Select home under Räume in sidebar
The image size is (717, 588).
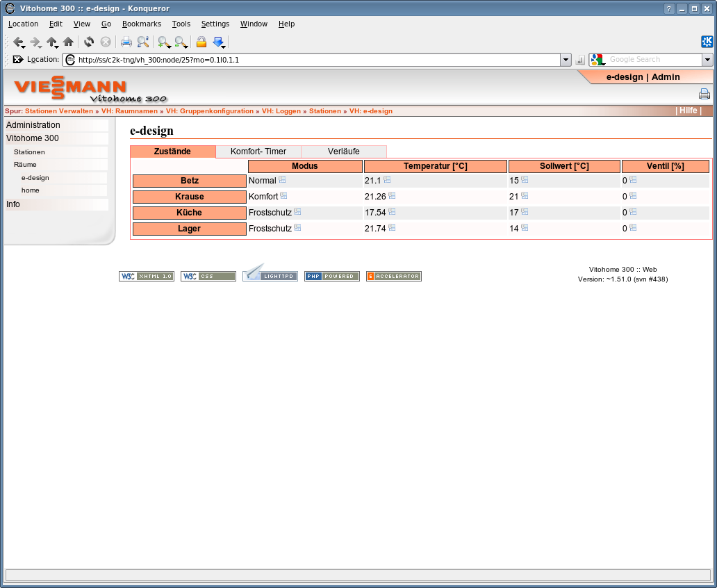click(30, 190)
